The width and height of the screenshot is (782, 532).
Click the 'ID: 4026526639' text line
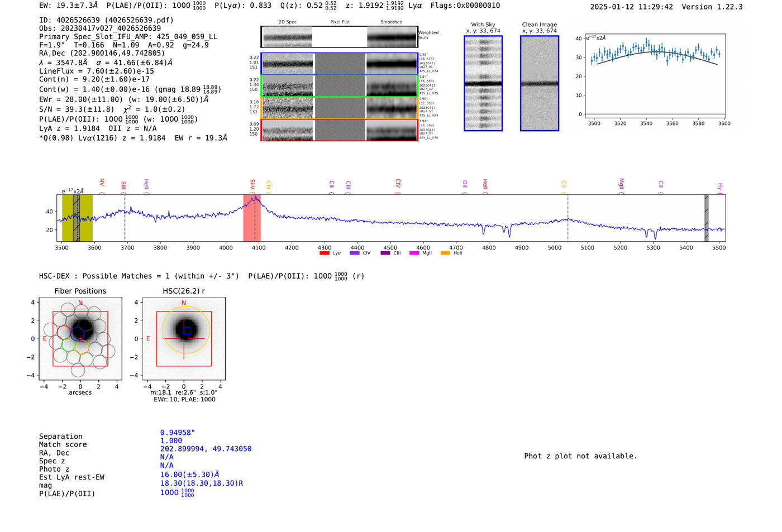point(106,20)
